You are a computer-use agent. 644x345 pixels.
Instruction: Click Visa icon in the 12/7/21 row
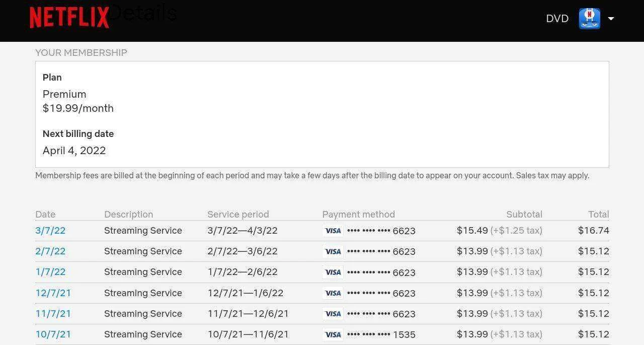point(333,293)
